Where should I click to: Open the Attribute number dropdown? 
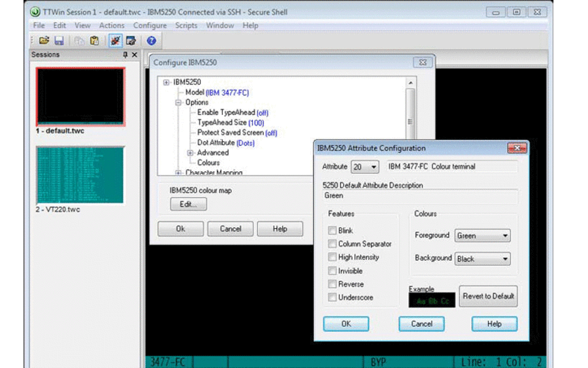(x=365, y=167)
